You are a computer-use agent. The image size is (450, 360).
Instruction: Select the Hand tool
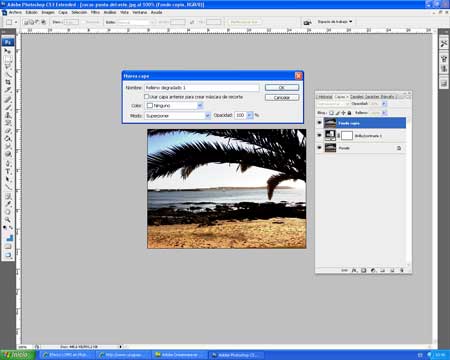pos(8,212)
